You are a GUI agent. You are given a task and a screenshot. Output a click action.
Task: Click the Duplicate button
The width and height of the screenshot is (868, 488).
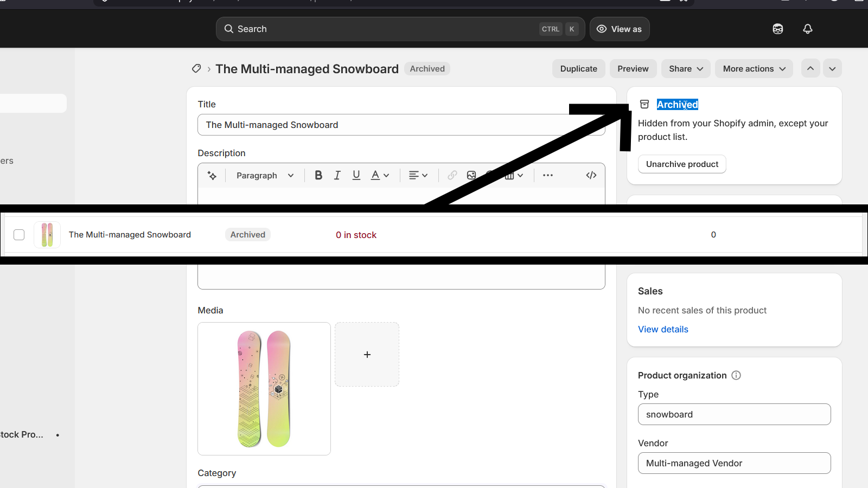(x=578, y=69)
